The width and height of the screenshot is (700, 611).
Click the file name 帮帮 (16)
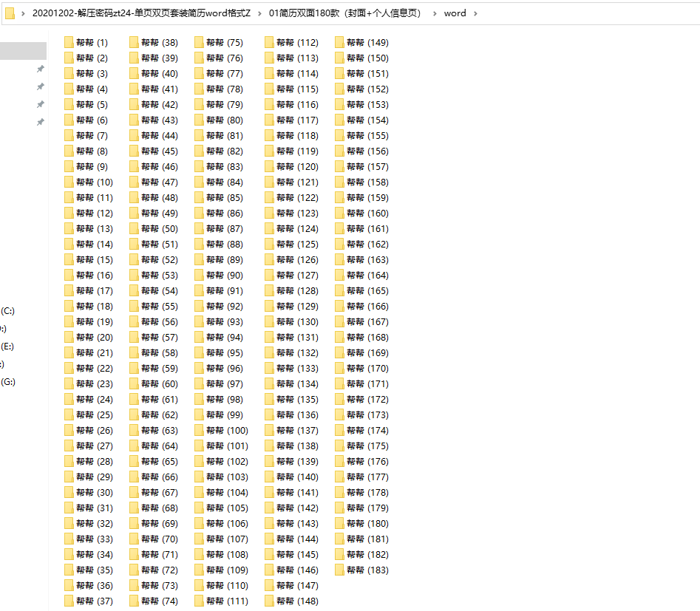point(95,276)
